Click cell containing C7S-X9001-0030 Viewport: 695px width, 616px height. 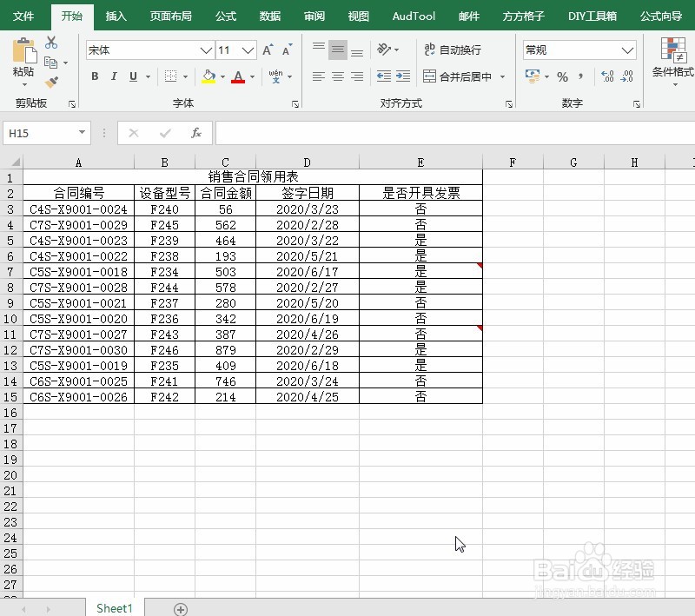78,350
